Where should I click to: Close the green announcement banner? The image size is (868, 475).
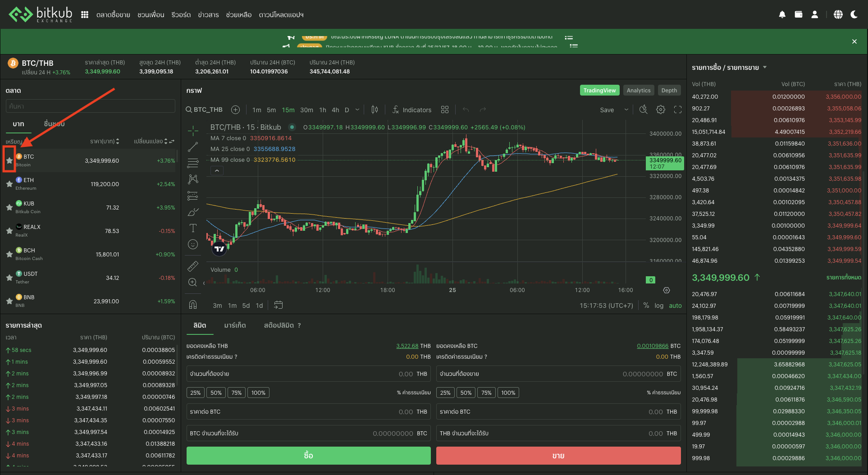(x=854, y=41)
